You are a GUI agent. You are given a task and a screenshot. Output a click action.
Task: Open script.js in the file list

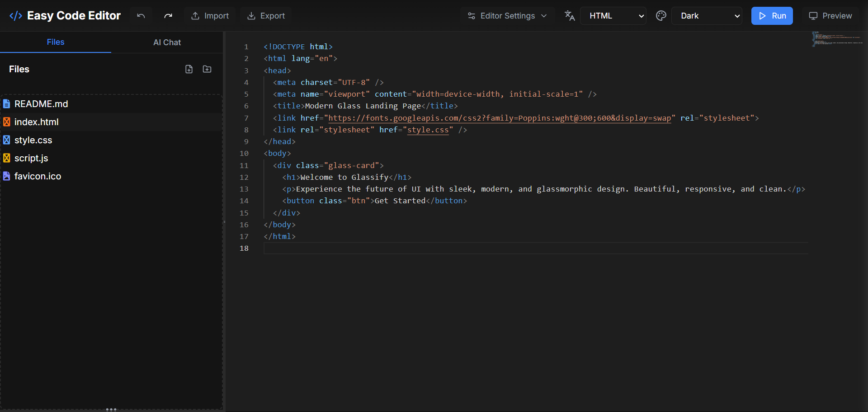tap(111, 158)
